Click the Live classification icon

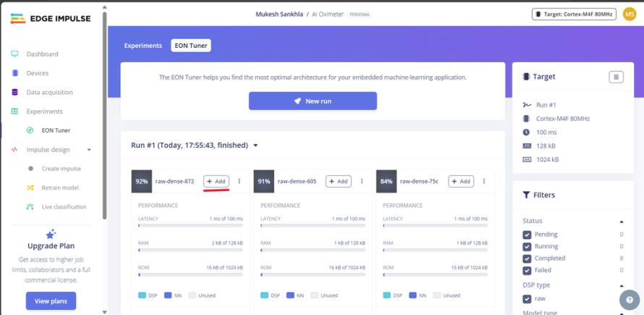tap(30, 207)
